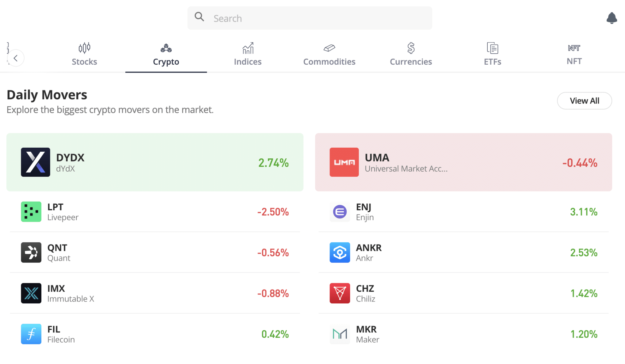Click the 1.20% change for MKR
Viewport: 625px width, 364px height.
pyautogui.click(x=584, y=334)
